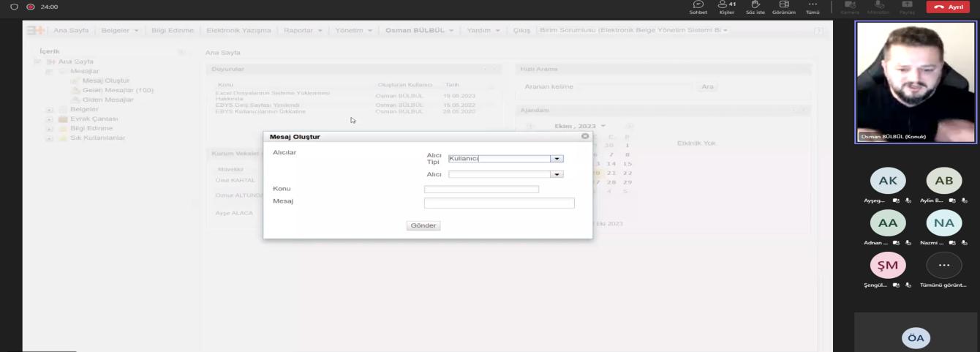Open the Osman BÜLBÜL user menu
Viewport: 980px width, 352px height.
[x=420, y=30]
